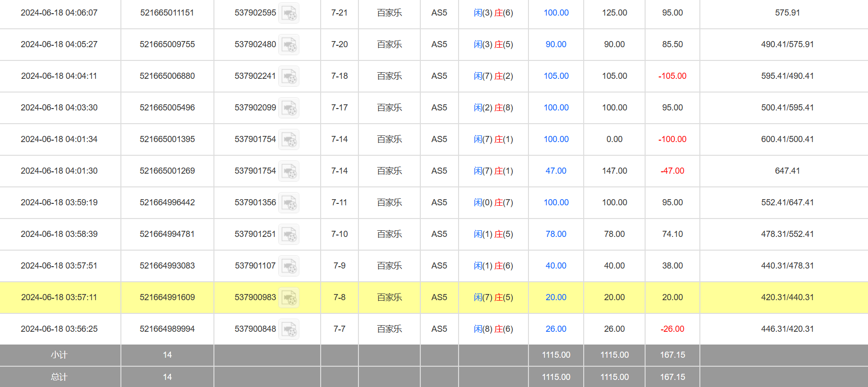Image resolution: width=868 pixels, height=387 pixels.
Task: Open replay icon in the 04:01:34 row
Action: point(289,140)
